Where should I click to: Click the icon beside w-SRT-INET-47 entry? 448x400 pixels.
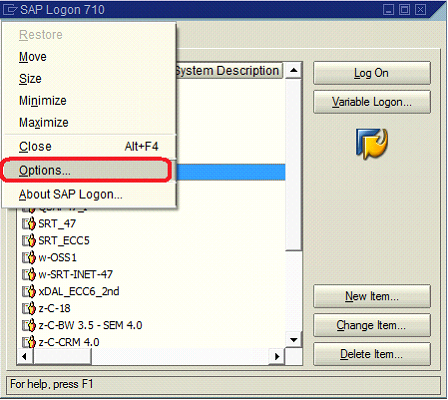tap(29, 274)
